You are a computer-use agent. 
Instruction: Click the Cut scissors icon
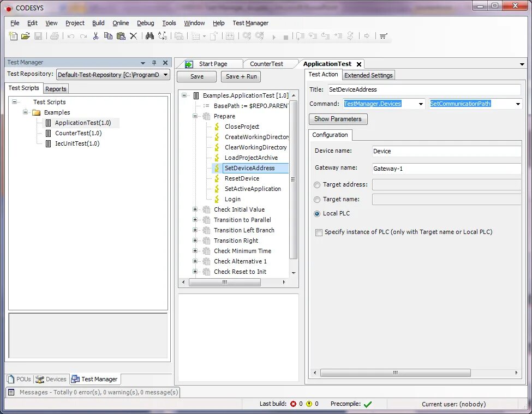(95, 36)
